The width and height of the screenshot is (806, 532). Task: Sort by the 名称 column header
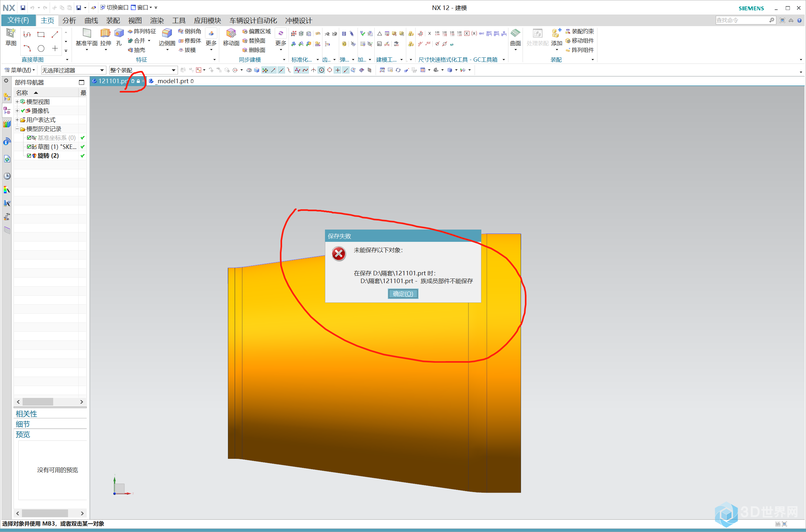(x=46, y=93)
